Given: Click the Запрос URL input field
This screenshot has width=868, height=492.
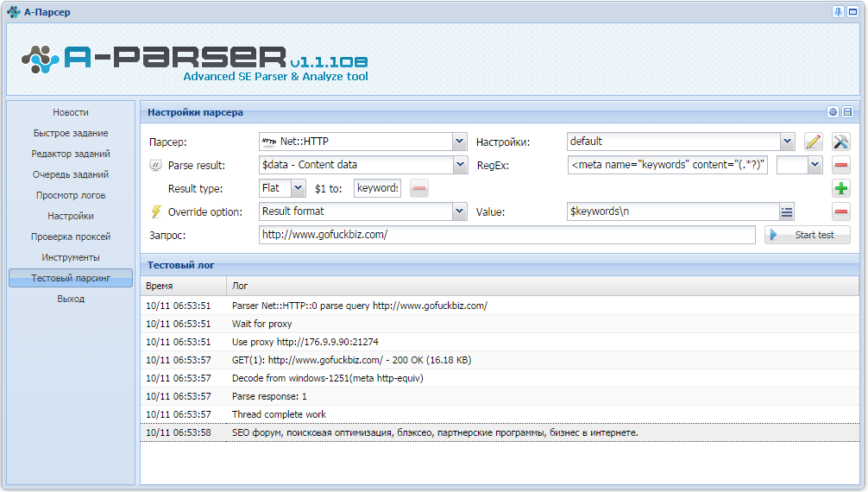Looking at the screenshot, I should tap(507, 235).
